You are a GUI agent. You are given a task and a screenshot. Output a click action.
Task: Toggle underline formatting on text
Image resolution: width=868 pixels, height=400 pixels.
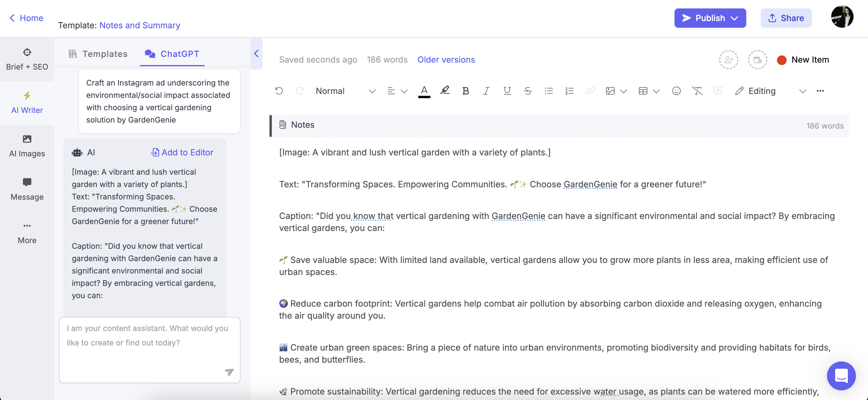pos(507,91)
